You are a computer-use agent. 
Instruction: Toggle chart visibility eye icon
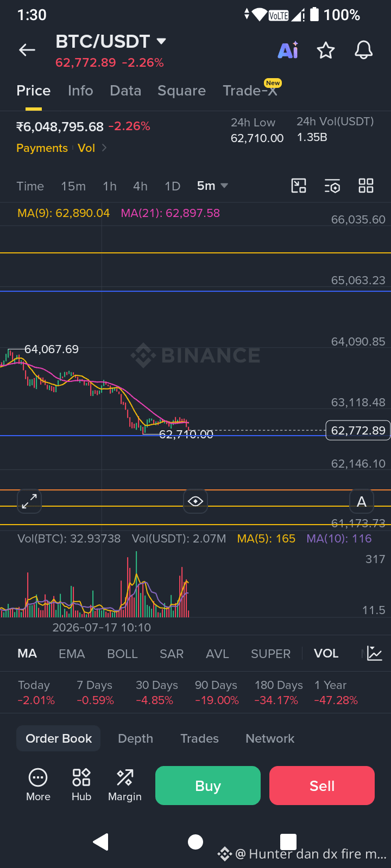click(x=195, y=501)
